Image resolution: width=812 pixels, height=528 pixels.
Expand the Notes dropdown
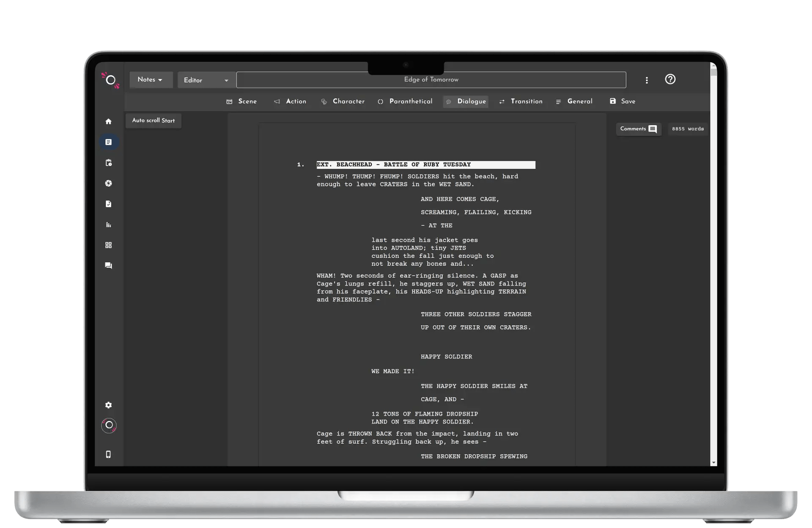[151, 80]
